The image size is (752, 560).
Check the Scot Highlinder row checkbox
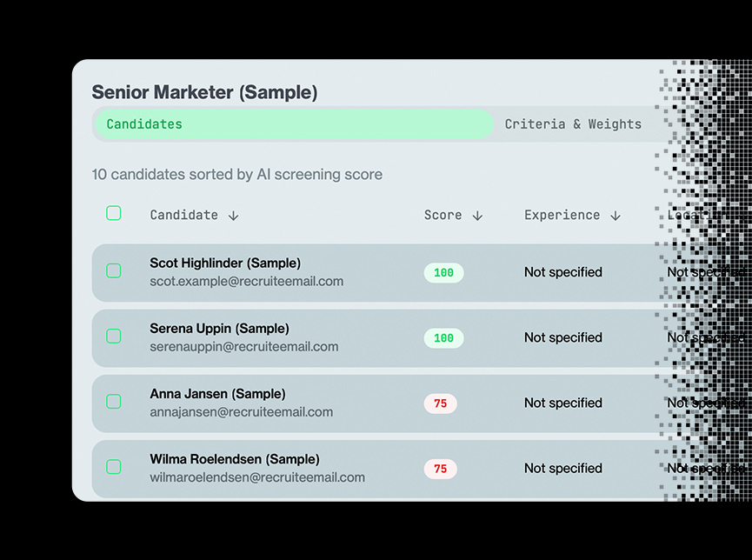pos(114,271)
